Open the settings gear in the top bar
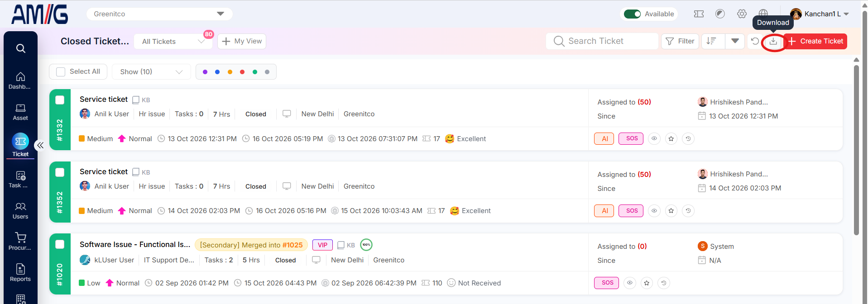Viewport: 868px width, 304px height. [x=742, y=14]
